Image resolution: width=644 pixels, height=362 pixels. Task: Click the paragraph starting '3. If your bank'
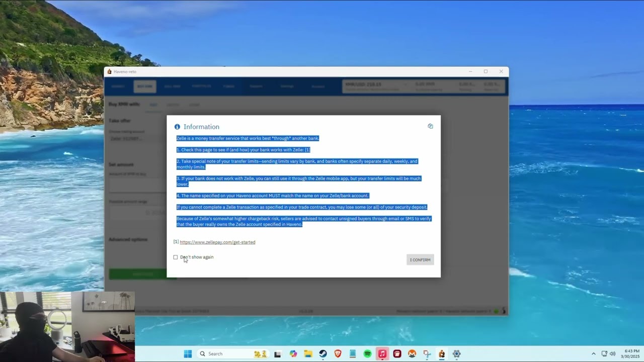[298, 182]
